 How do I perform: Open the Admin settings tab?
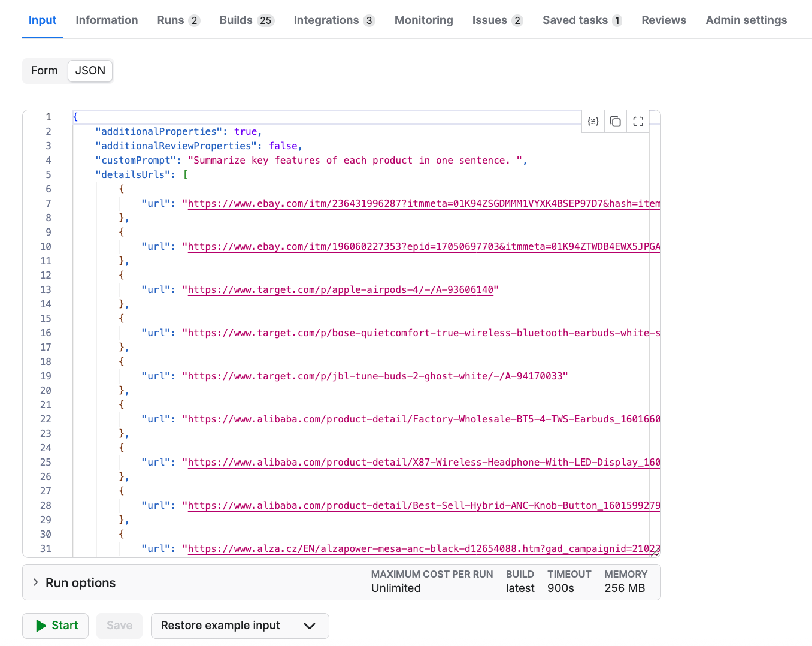tap(746, 20)
